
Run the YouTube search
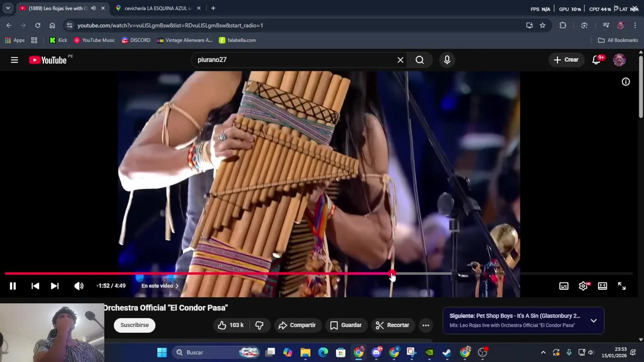pyautogui.click(x=420, y=60)
